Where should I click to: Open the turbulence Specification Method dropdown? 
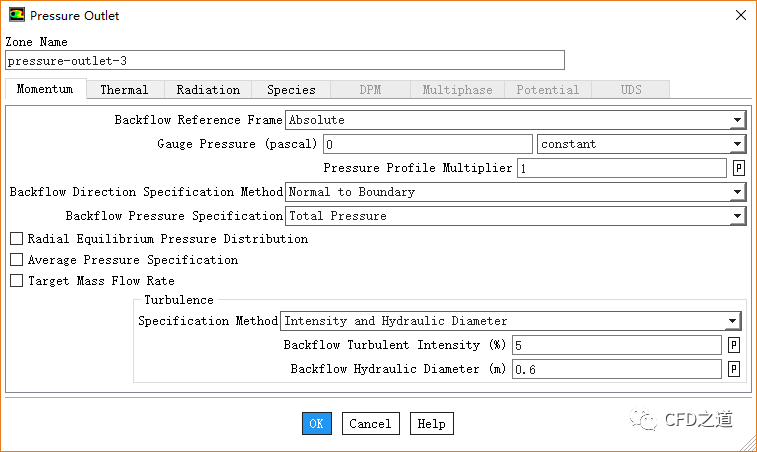point(510,321)
